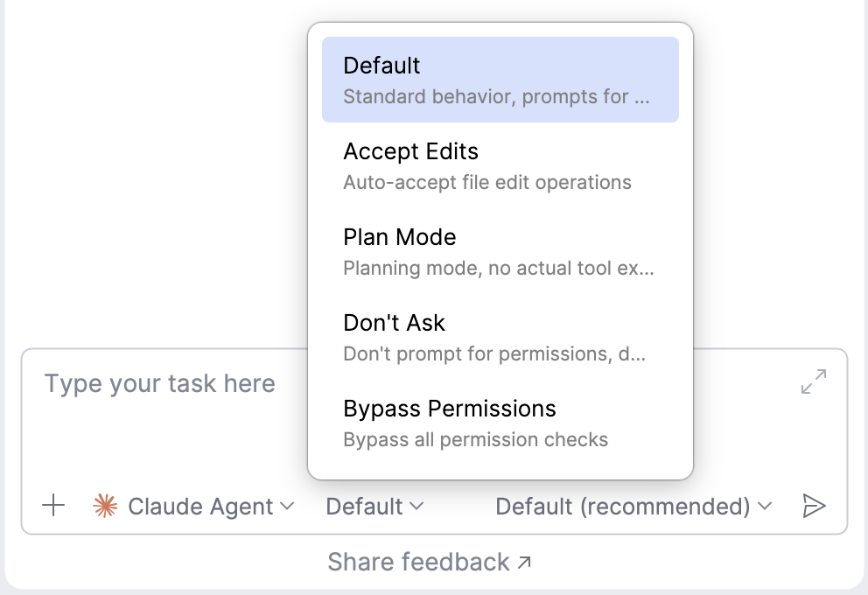Click the Planning mode description text
This screenshot has height=595, width=868.
point(499,268)
